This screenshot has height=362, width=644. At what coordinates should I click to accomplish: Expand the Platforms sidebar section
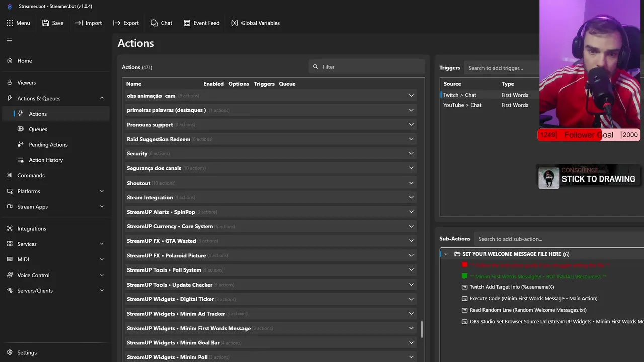(x=102, y=191)
